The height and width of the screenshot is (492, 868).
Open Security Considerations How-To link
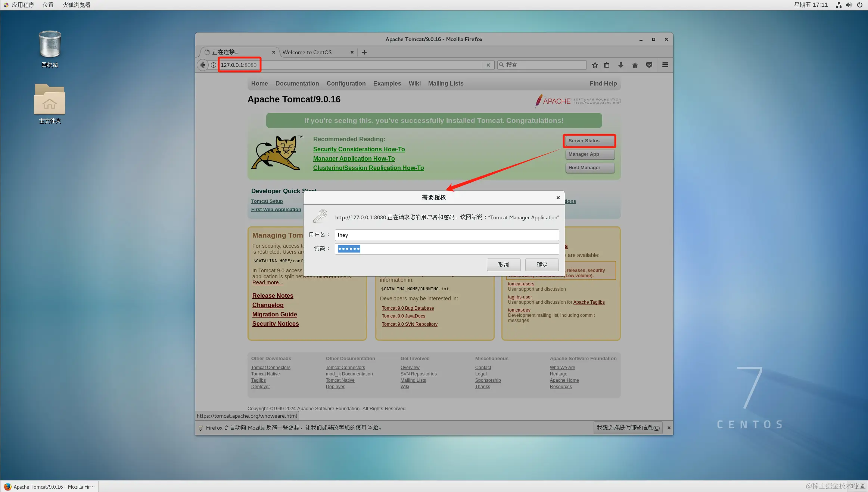pyautogui.click(x=359, y=149)
